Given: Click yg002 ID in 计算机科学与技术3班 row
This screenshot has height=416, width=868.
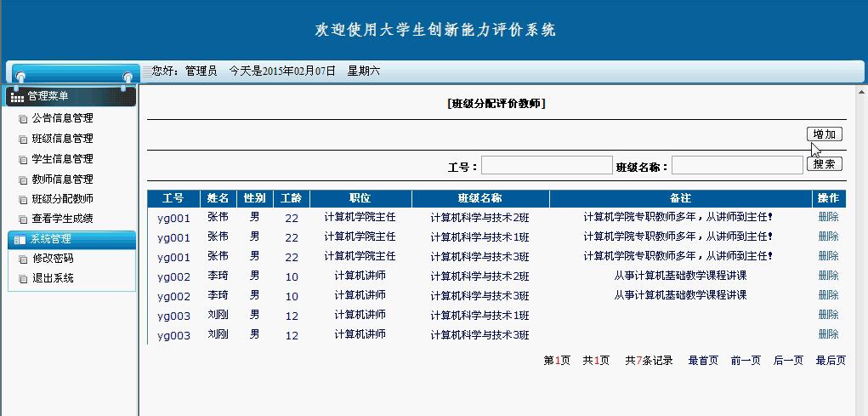Looking at the screenshot, I should coord(173,296).
